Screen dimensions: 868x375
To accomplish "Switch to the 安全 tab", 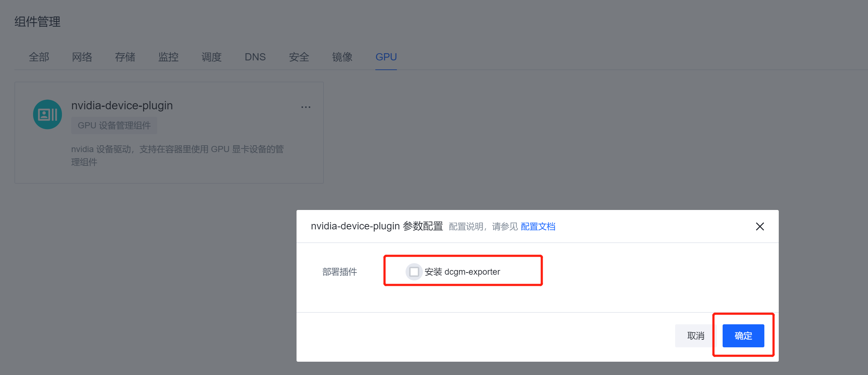I will pyautogui.click(x=299, y=57).
